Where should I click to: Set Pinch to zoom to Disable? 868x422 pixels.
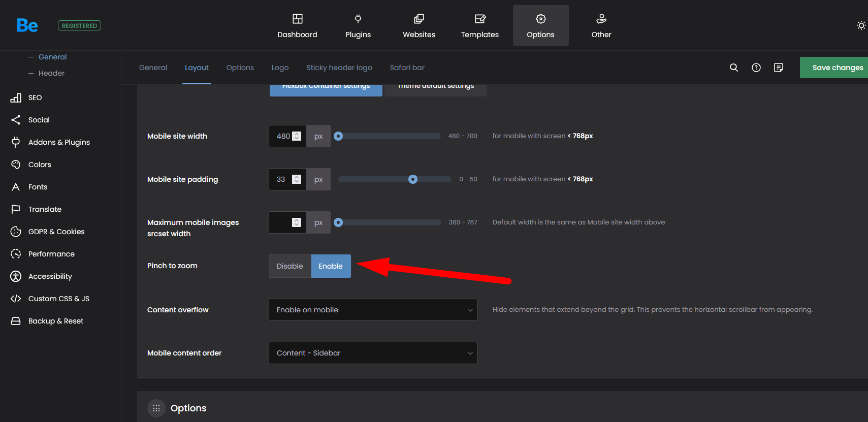[x=290, y=266]
